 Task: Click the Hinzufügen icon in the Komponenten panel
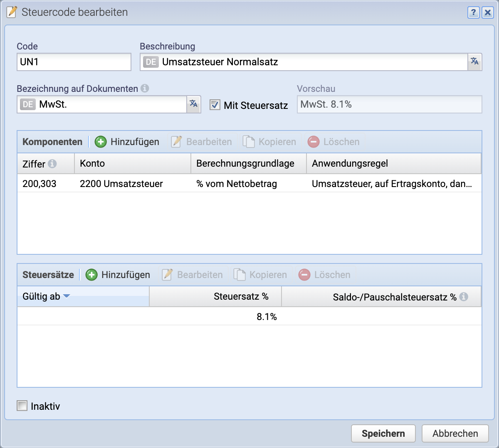click(100, 141)
